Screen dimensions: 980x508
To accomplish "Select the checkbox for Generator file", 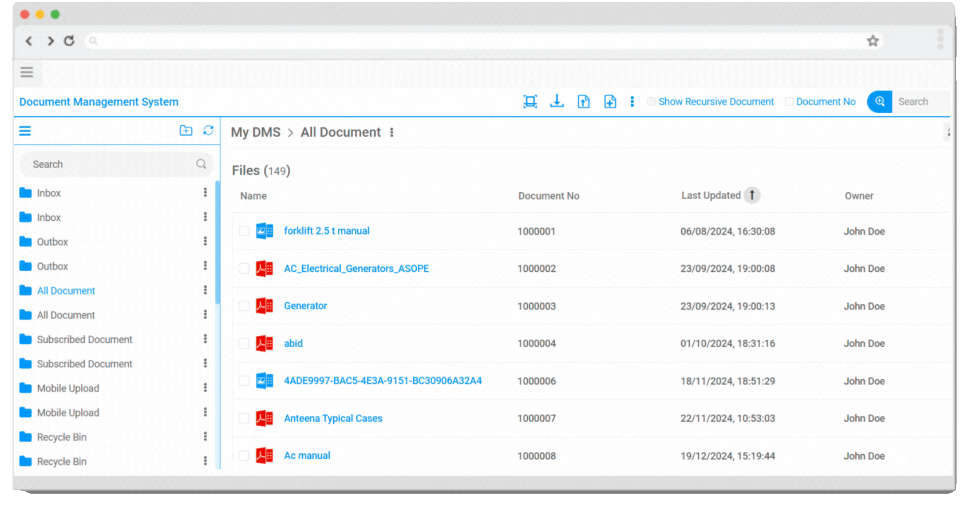I will [244, 306].
